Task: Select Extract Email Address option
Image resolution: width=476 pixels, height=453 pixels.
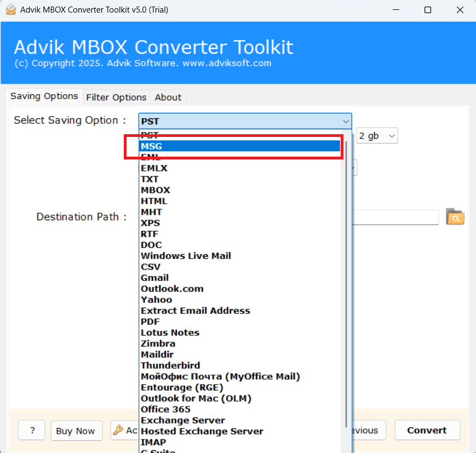Action: coord(239,311)
